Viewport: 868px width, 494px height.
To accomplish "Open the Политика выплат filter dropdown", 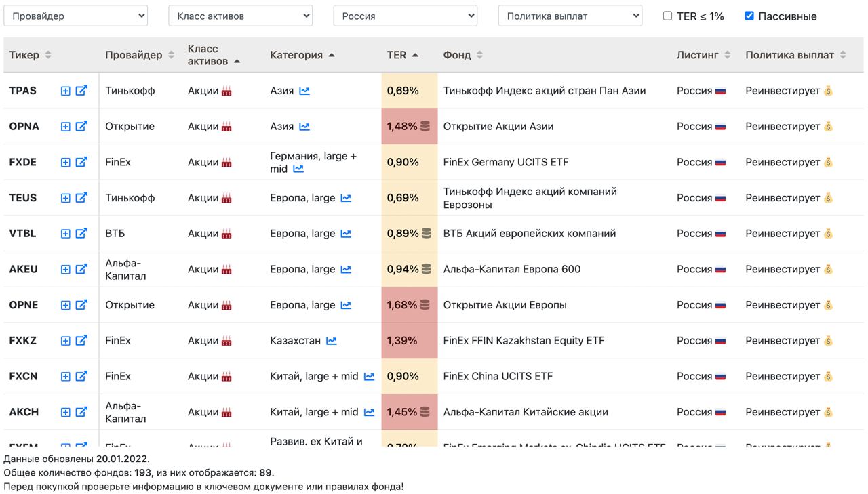I will click(570, 16).
